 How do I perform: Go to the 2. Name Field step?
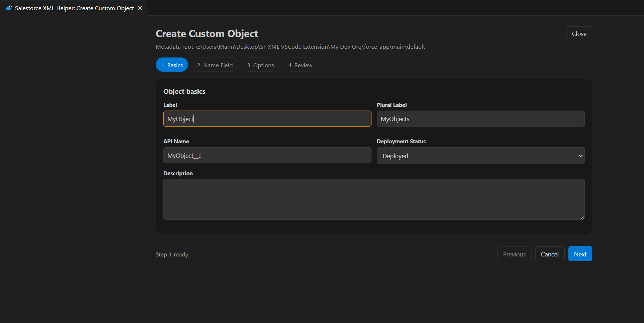[x=215, y=65]
